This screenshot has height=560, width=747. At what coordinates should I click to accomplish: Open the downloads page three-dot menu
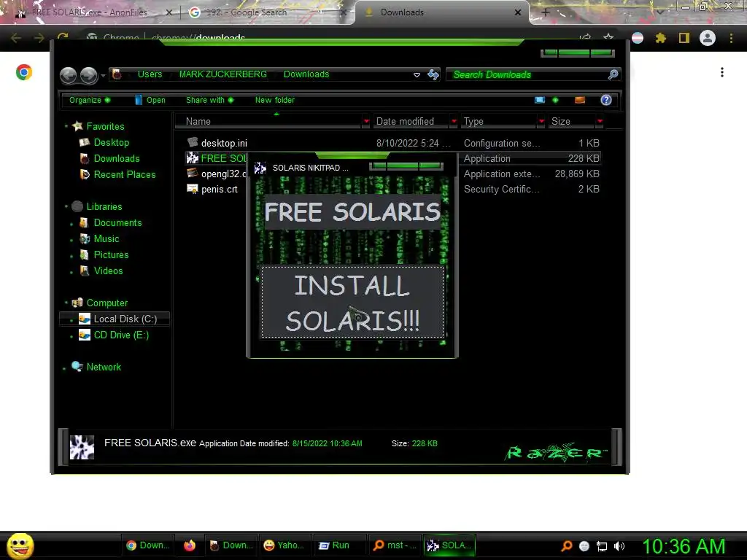tap(722, 72)
